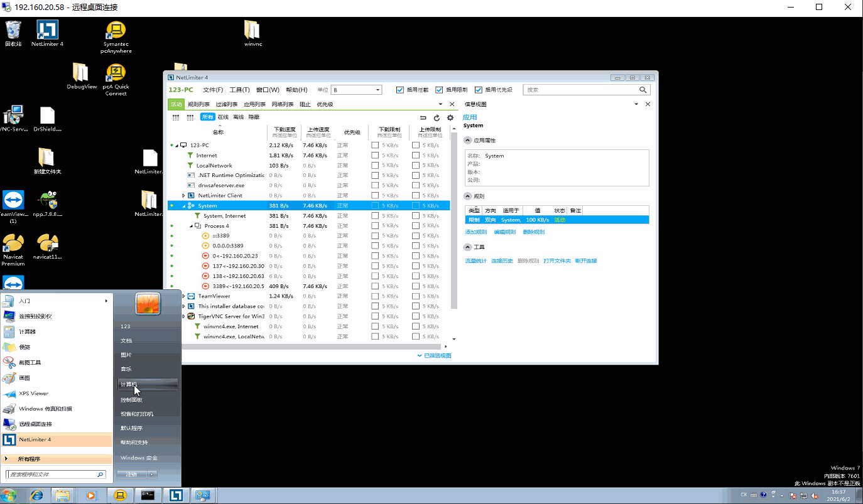Click 注销 button in Start menu
The width and height of the screenshot is (863, 504).
coord(131,475)
